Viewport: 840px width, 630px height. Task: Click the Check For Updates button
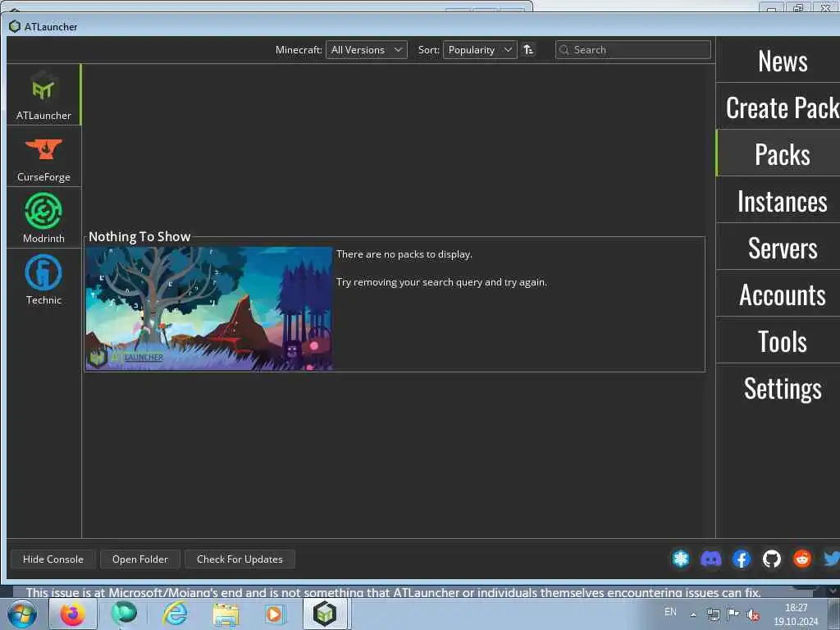(240, 559)
